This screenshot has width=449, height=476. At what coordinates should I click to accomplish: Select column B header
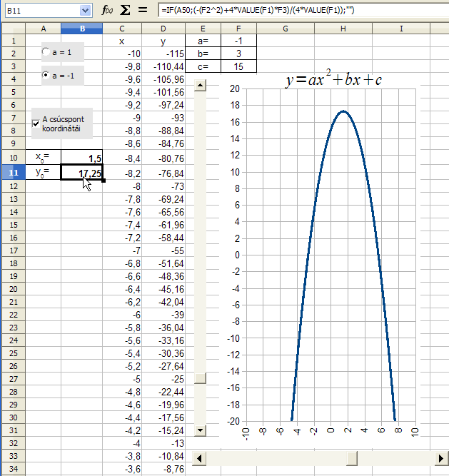[x=82, y=29]
